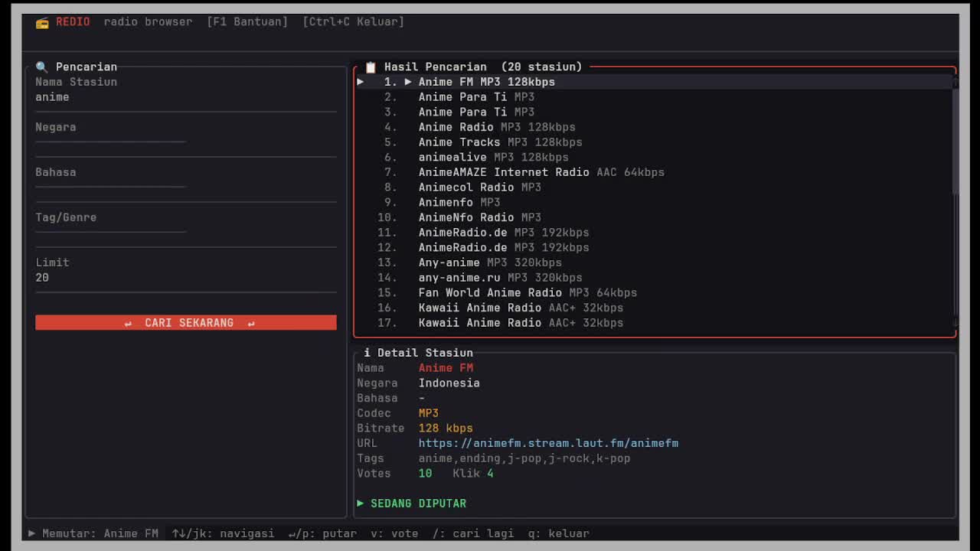Select AnimeAMAZE Internet Radio row

[x=655, y=172]
